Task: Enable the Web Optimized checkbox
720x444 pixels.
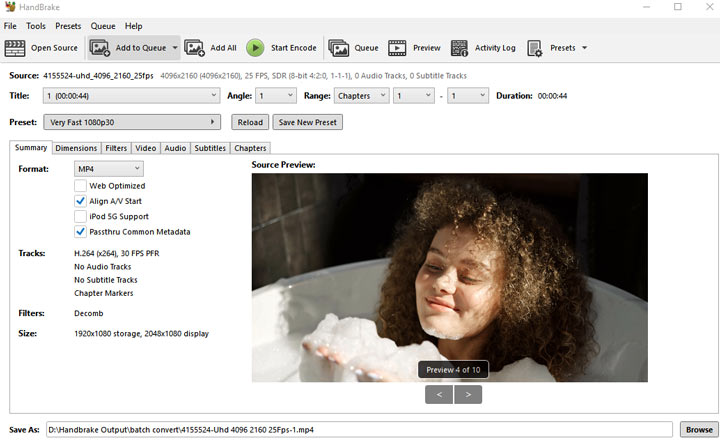Action: [x=80, y=186]
